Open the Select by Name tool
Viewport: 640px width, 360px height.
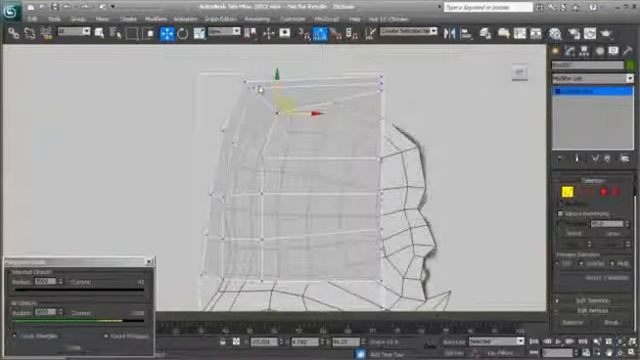pos(116,33)
